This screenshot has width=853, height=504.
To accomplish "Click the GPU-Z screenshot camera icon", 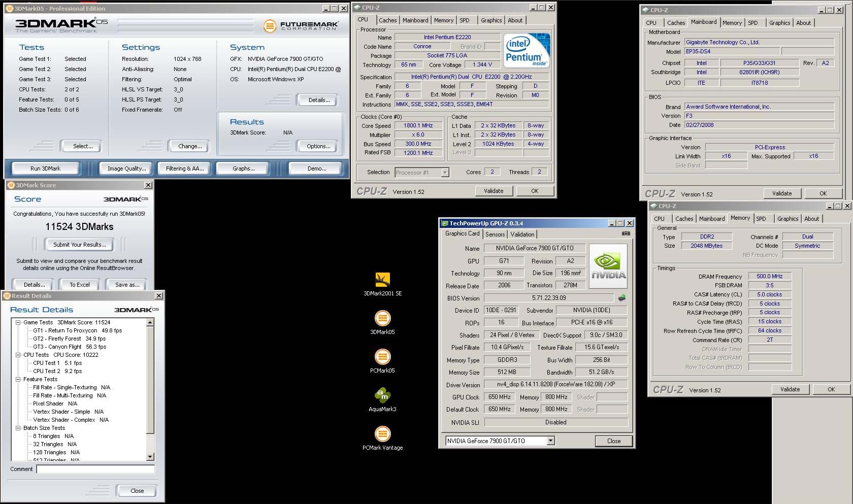I will [626, 233].
